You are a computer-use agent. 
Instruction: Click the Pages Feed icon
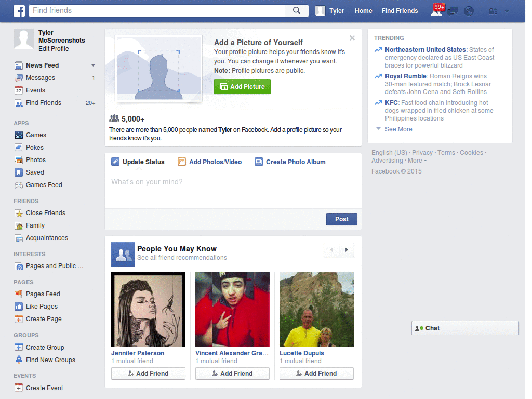19,294
